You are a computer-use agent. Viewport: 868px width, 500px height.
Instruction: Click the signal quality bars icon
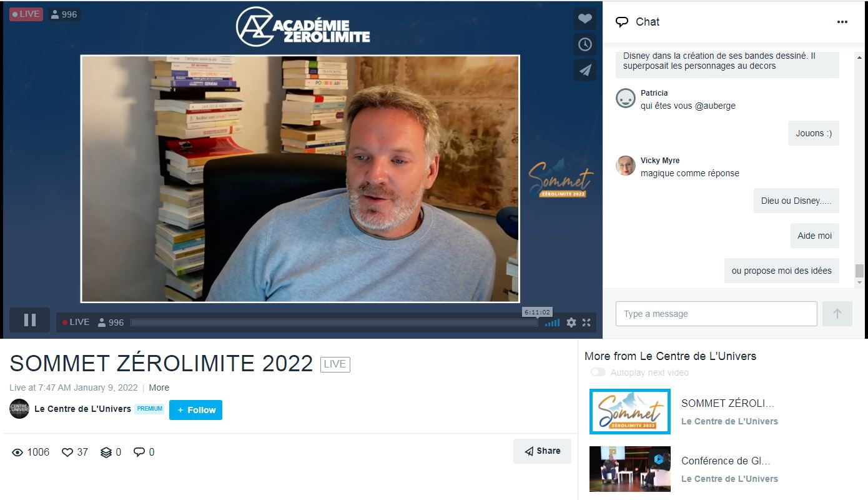pyautogui.click(x=552, y=322)
